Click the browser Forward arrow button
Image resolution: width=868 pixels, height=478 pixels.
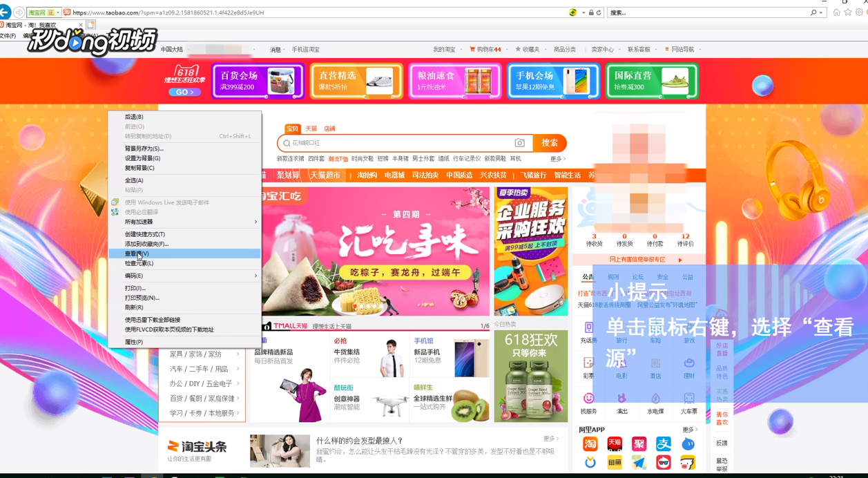tap(19, 12)
